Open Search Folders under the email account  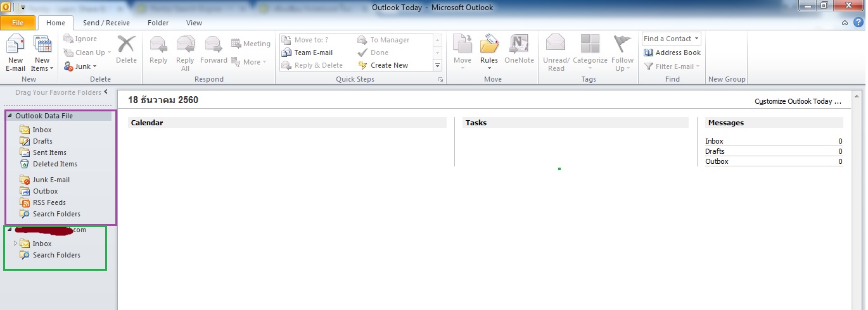tap(56, 255)
